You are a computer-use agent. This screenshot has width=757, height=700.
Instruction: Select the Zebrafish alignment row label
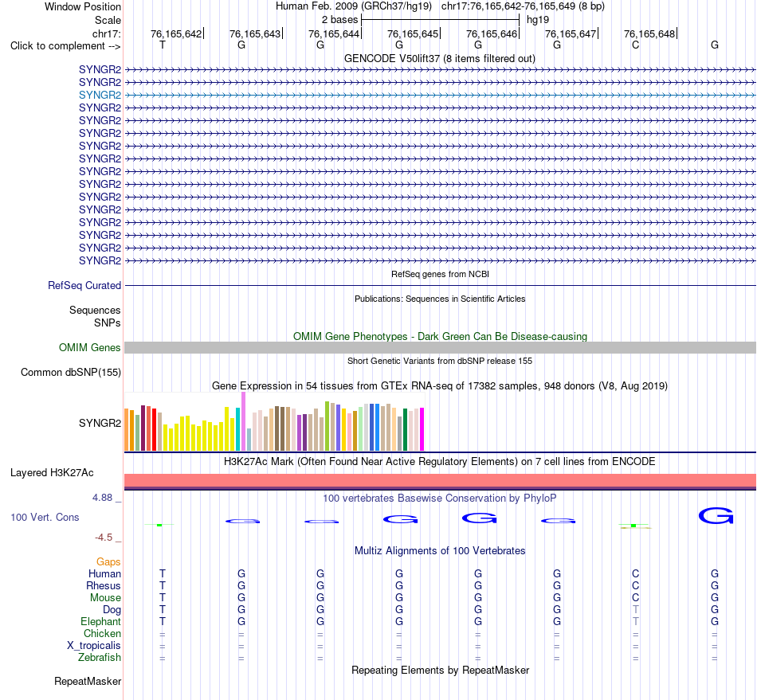[100, 657]
